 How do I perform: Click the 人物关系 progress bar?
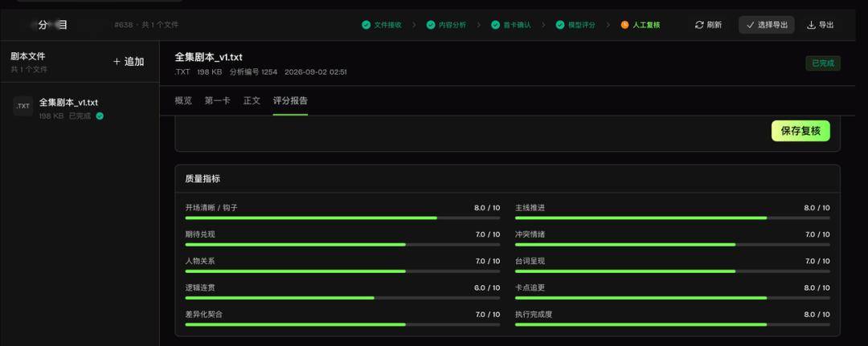pyautogui.click(x=342, y=271)
